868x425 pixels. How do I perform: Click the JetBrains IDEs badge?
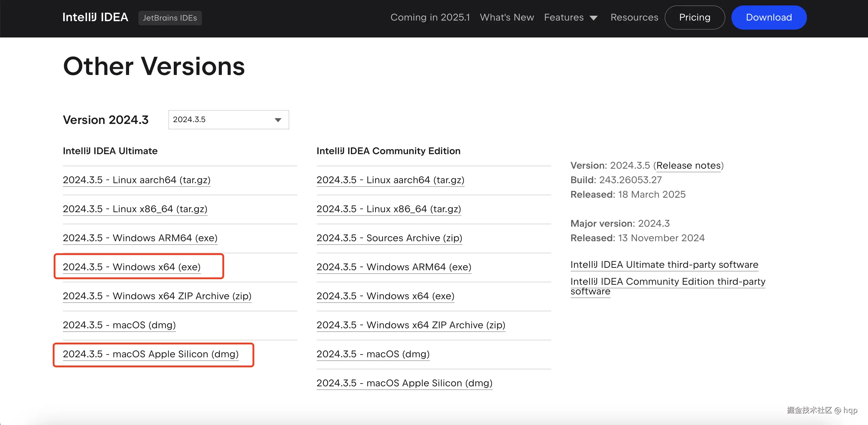pyautogui.click(x=170, y=18)
